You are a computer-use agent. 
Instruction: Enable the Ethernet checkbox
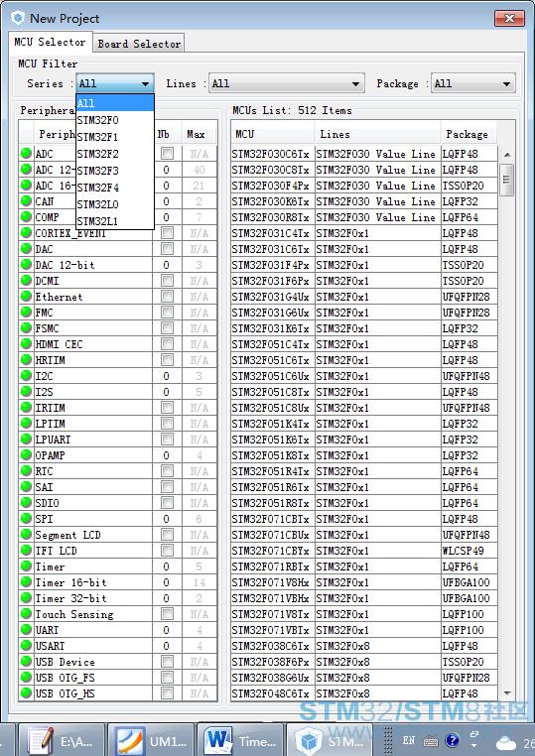[167, 297]
